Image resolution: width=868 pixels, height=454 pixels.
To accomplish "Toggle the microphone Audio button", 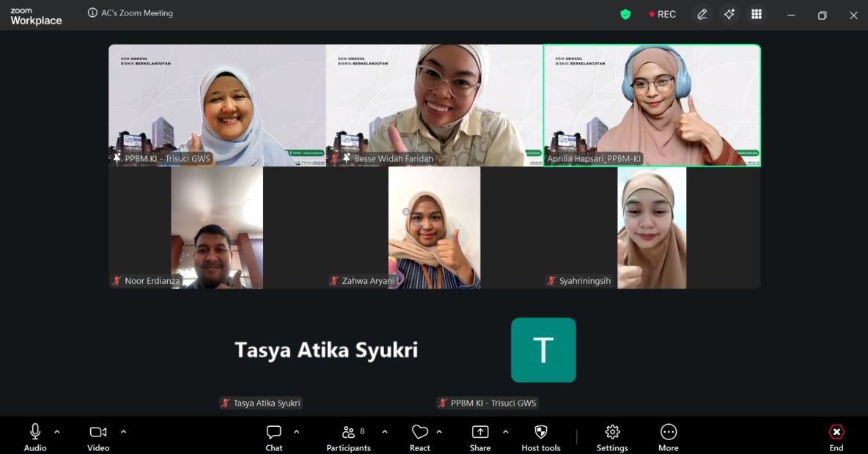I will pos(35,433).
